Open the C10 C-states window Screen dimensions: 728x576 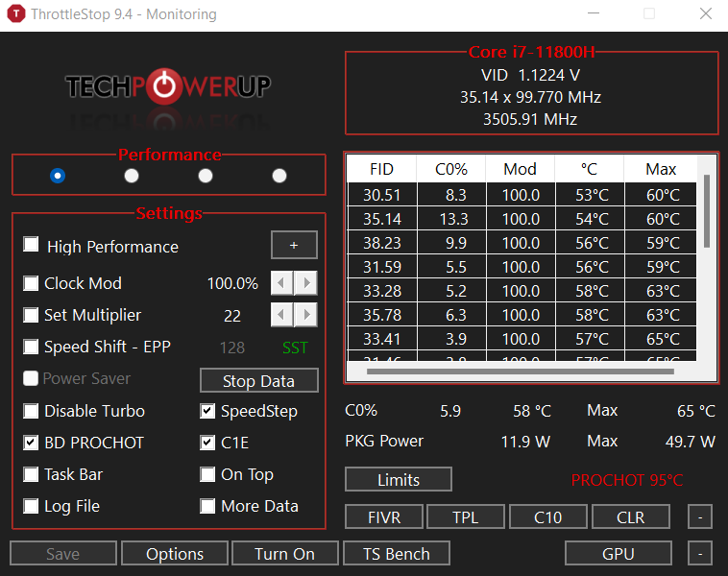tap(547, 517)
